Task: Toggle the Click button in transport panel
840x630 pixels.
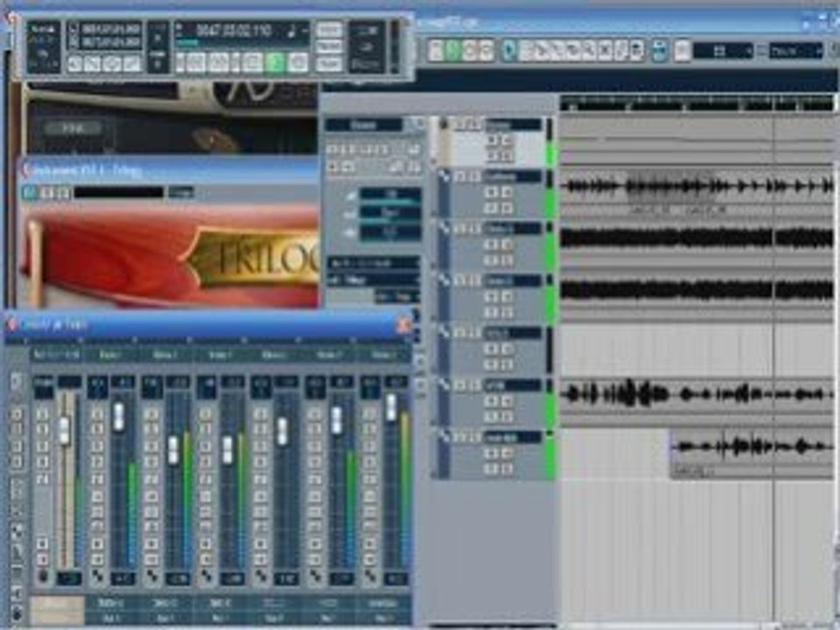Action: 329,30
